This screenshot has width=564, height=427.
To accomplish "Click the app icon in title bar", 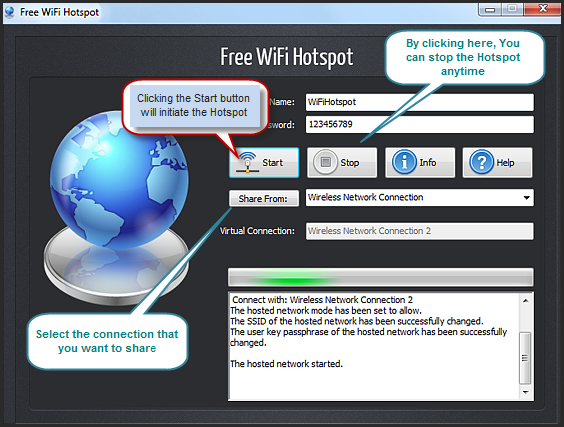I will click(10, 12).
